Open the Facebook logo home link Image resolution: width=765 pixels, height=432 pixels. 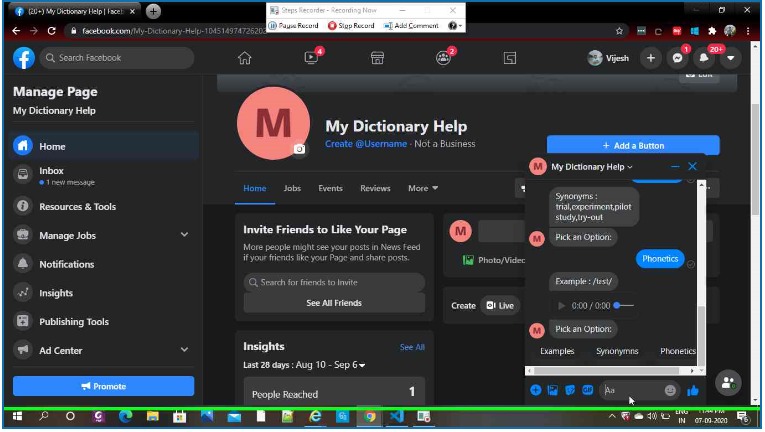(x=23, y=58)
